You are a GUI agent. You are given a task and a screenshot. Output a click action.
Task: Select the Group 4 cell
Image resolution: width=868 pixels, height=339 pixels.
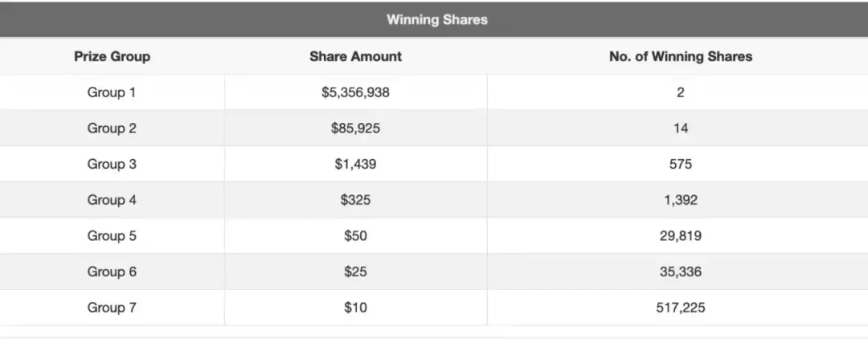click(112, 200)
